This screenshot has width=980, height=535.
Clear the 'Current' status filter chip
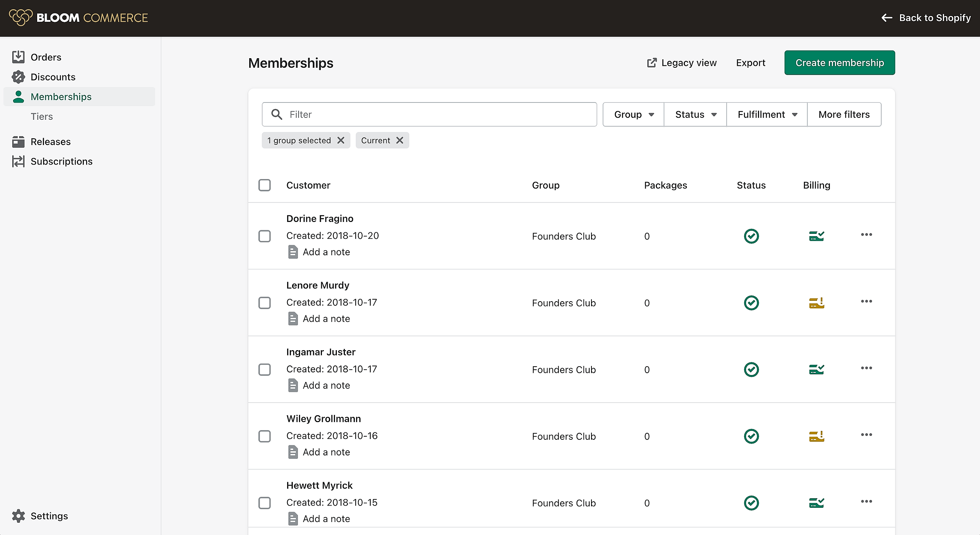coord(400,140)
